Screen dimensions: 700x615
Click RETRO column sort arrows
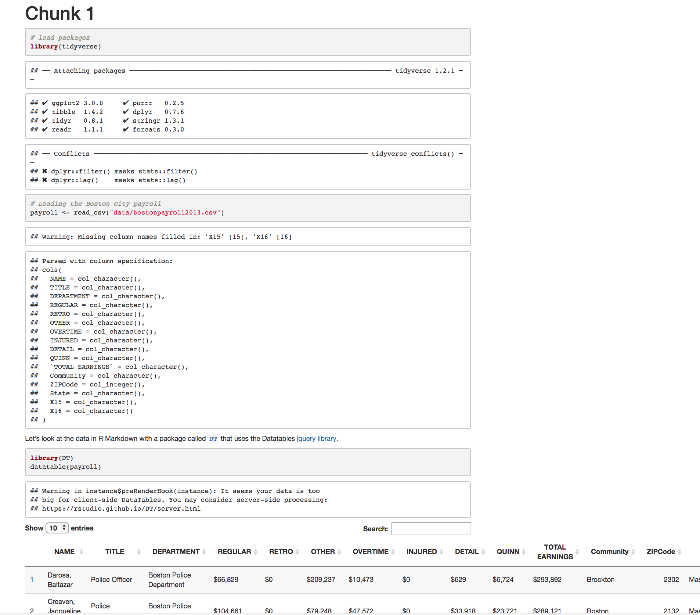pos(297,552)
